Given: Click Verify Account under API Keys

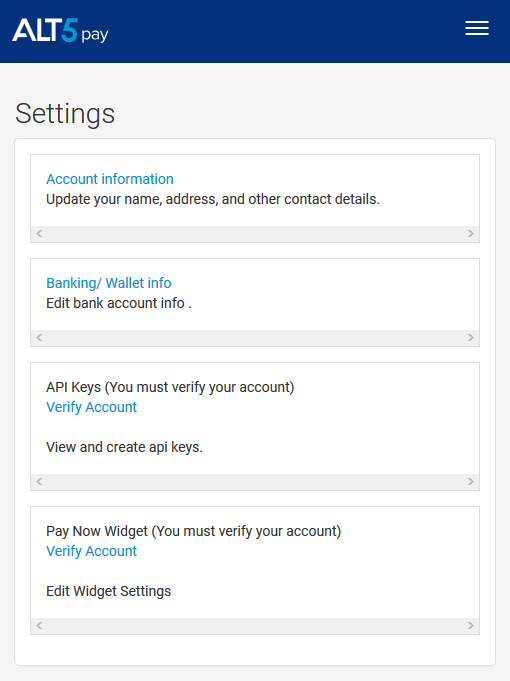Looking at the screenshot, I should (x=92, y=407).
